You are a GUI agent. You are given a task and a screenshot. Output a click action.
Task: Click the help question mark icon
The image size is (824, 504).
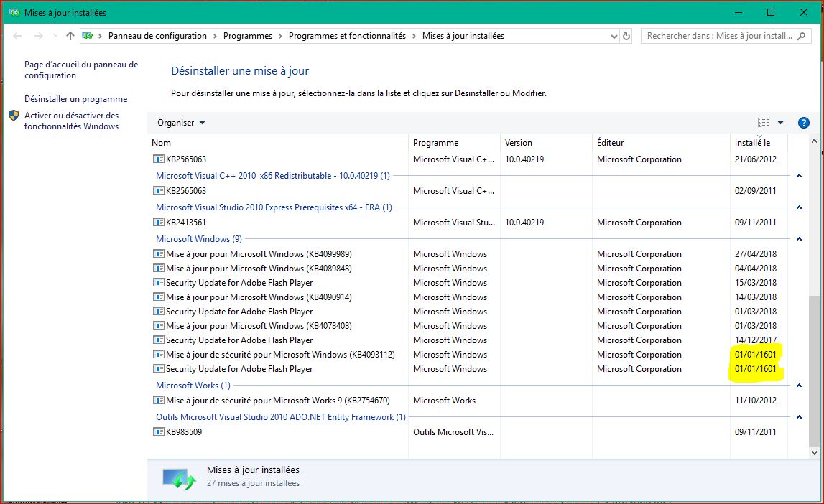(803, 122)
